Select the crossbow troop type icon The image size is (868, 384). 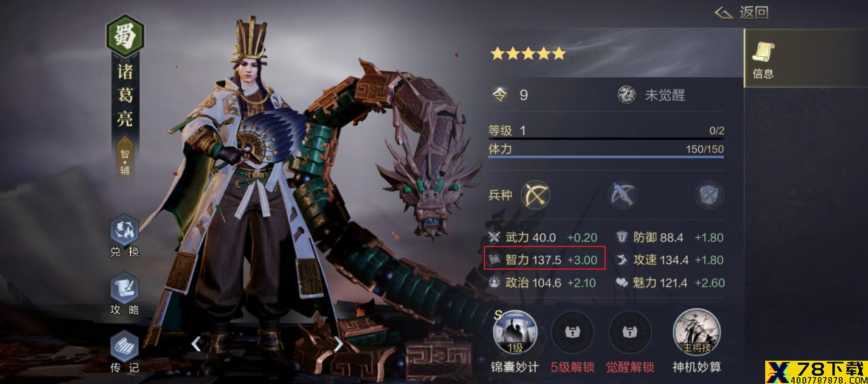pos(623,195)
